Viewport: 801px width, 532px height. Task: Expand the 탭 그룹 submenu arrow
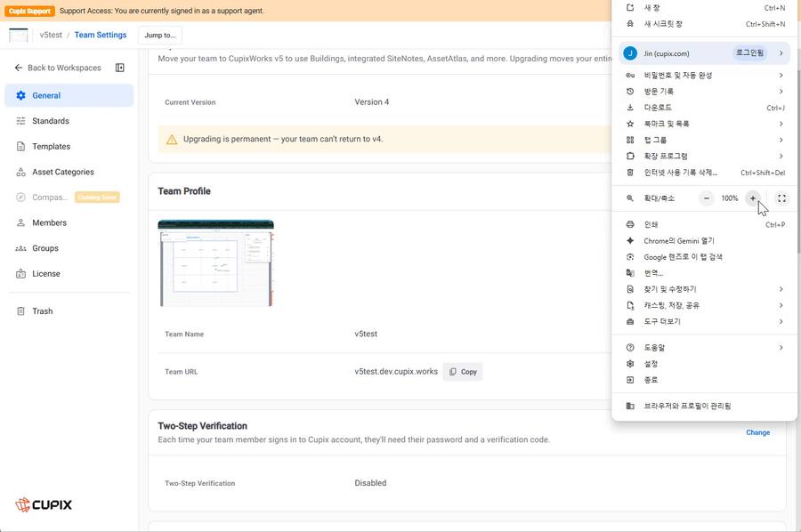coord(781,140)
